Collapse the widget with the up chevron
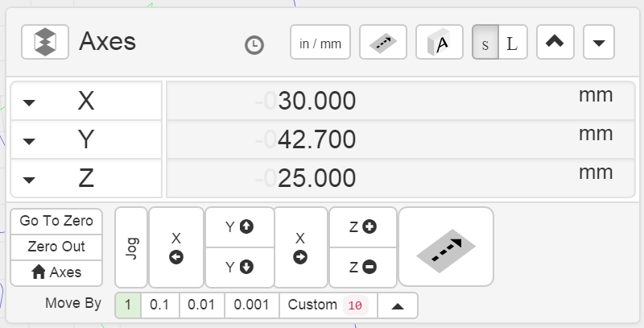The image size is (644, 328). click(x=555, y=43)
